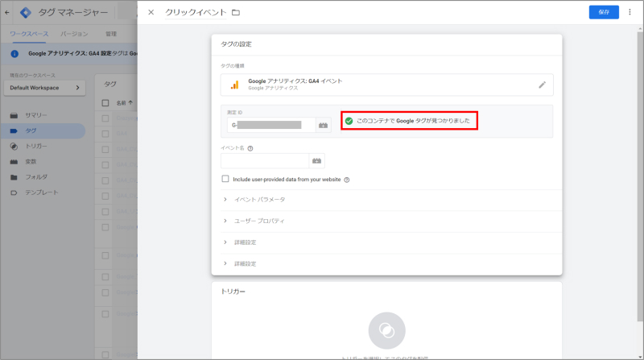
Task: Sort tag list by 名前 column
Action: click(125, 103)
